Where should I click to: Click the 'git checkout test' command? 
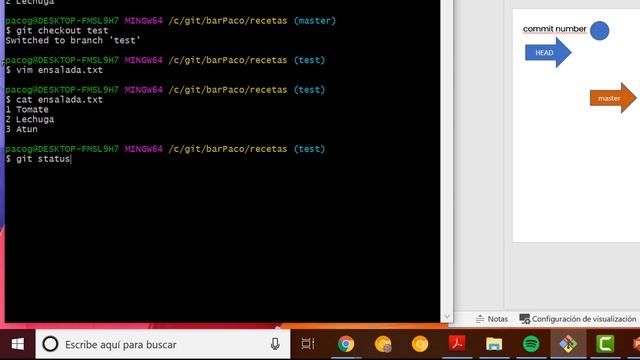pyautogui.click(x=57, y=31)
